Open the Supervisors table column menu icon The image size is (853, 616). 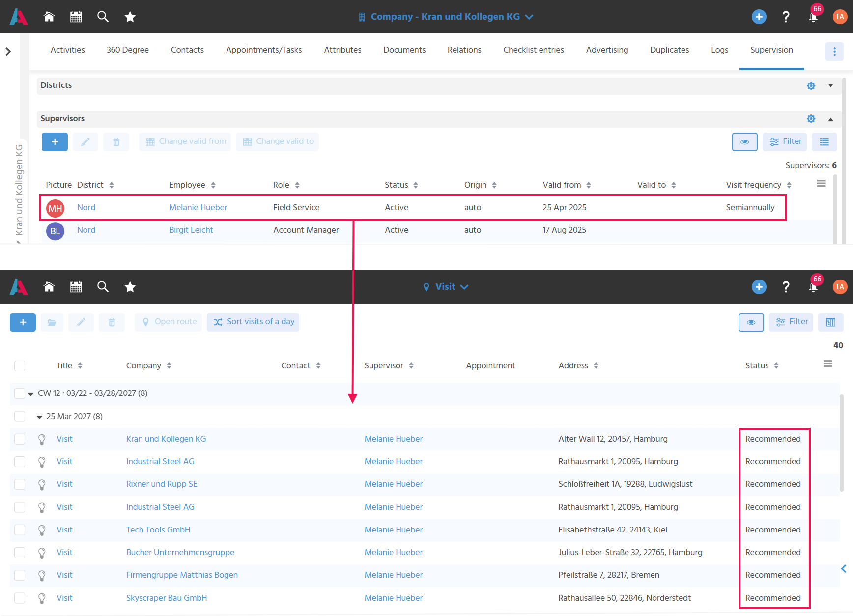coord(821,184)
